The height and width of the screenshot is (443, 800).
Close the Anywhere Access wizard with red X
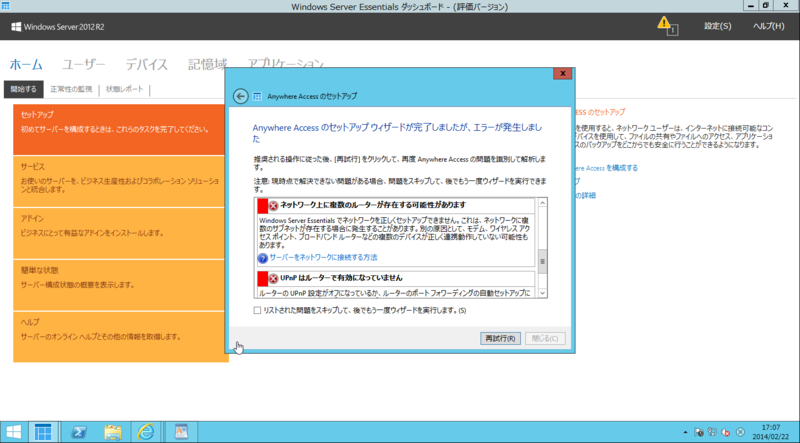click(x=562, y=73)
